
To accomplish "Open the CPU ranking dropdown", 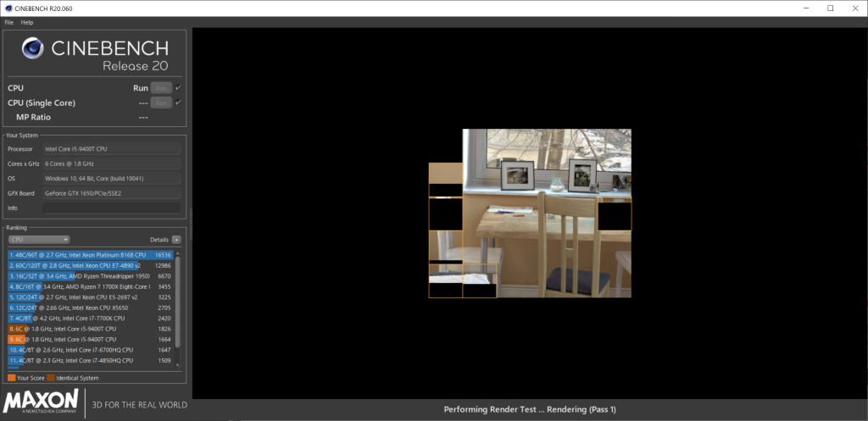I will [39, 240].
